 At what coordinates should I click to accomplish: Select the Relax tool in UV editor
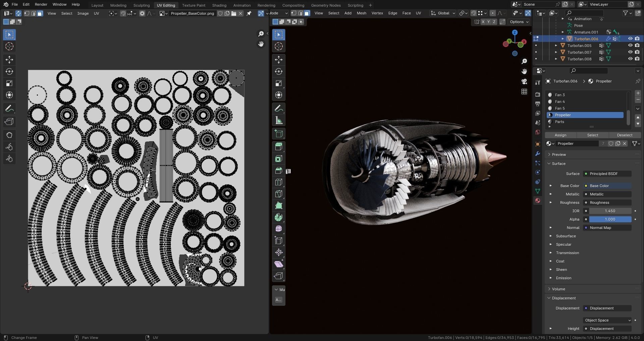(x=9, y=147)
